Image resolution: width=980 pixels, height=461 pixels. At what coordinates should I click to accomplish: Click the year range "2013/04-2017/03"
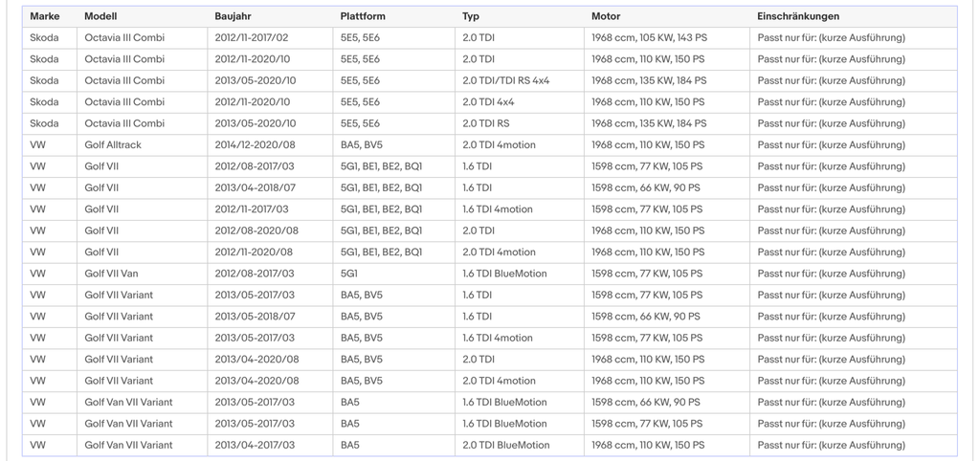coord(255,445)
